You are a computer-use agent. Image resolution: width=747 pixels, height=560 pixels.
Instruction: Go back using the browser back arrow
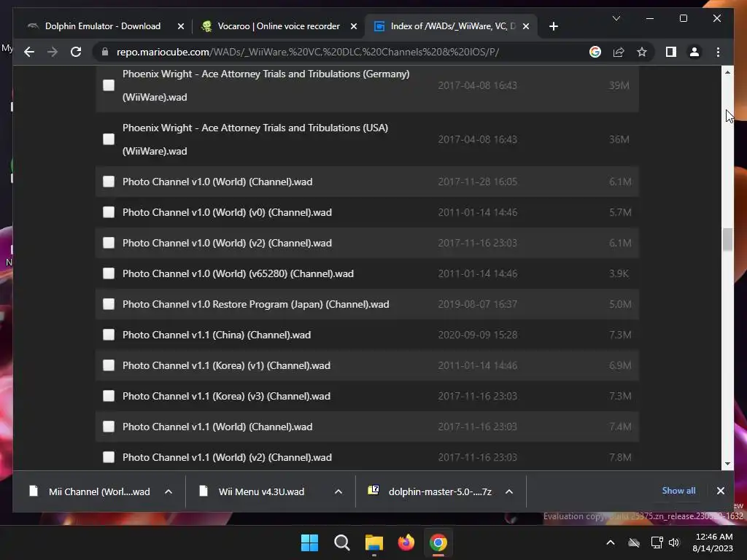click(29, 52)
